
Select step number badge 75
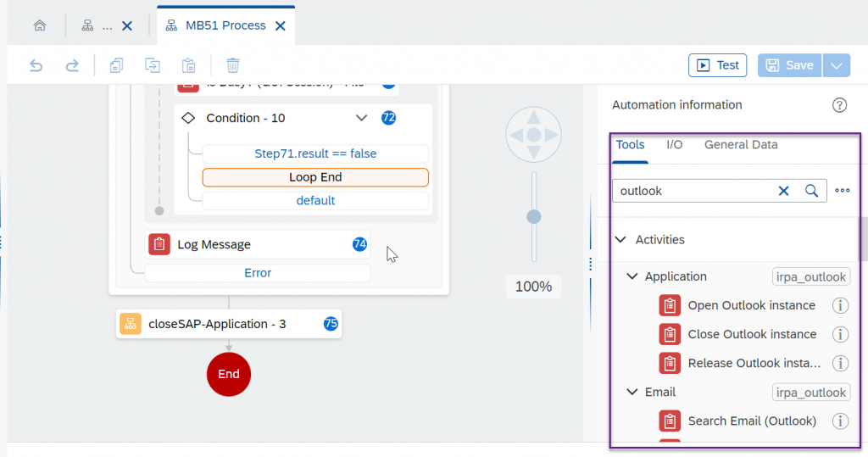(331, 324)
